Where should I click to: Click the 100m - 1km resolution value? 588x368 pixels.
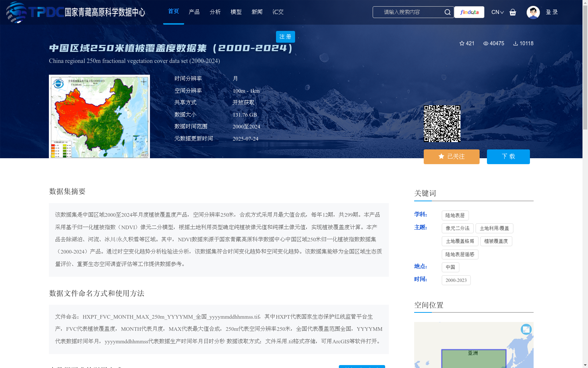click(246, 91)
